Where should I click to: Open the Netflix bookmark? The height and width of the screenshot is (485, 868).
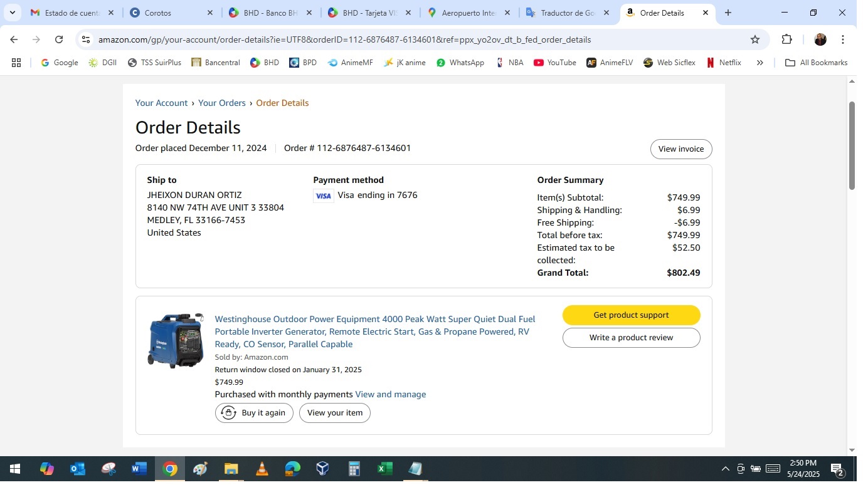723,63
